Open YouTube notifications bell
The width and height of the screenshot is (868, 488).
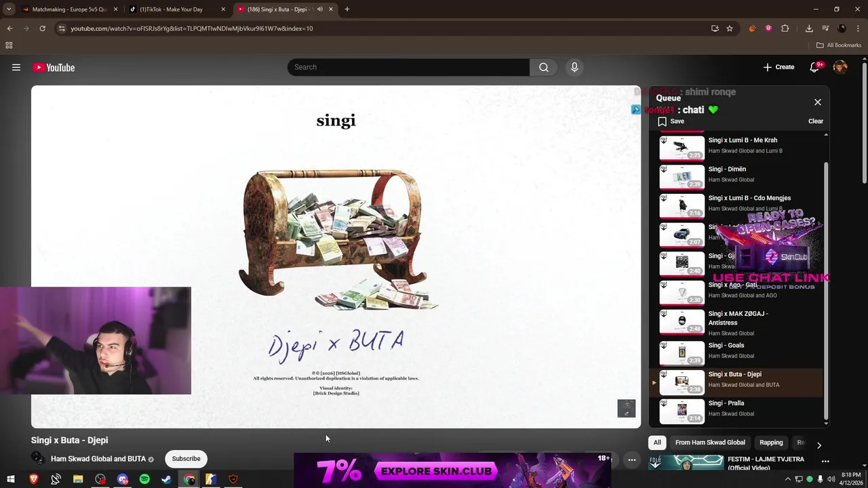click(814, 67)
